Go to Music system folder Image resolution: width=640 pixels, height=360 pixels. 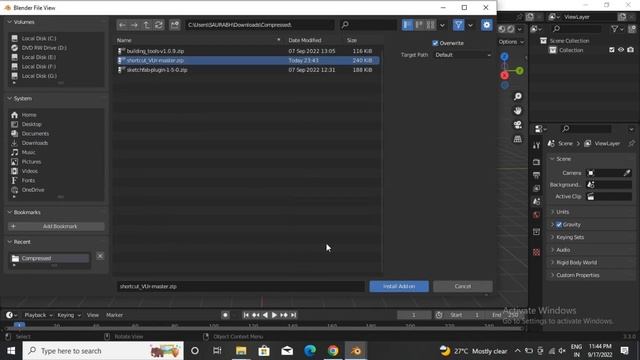(x=28, y=152)
